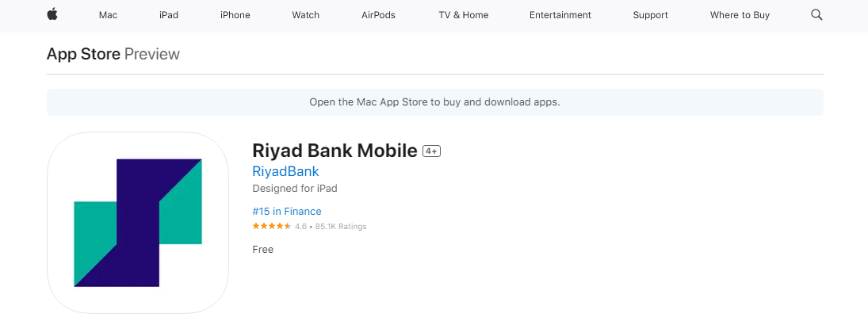The image size is (868, 329).
Task: Click the Apple logo icon
Action: point(52,15)
